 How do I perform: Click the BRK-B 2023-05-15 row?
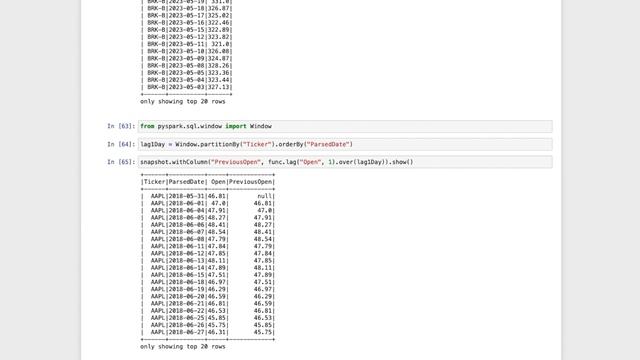(x=187, y=30)
